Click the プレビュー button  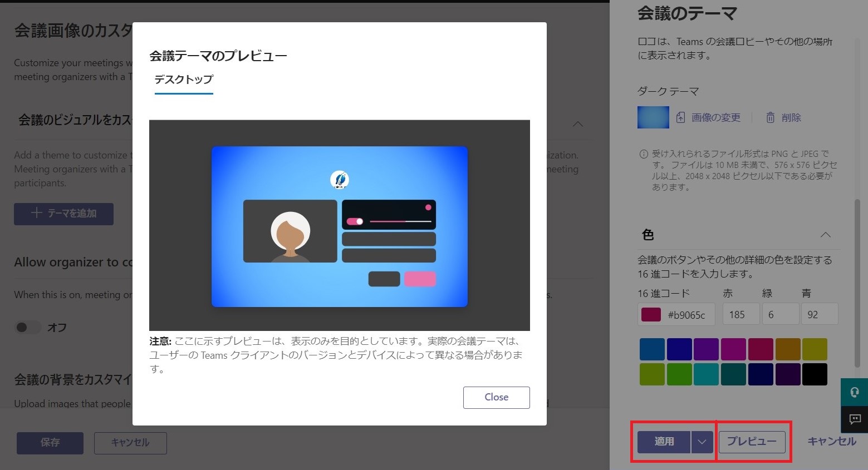coord(752,442)
